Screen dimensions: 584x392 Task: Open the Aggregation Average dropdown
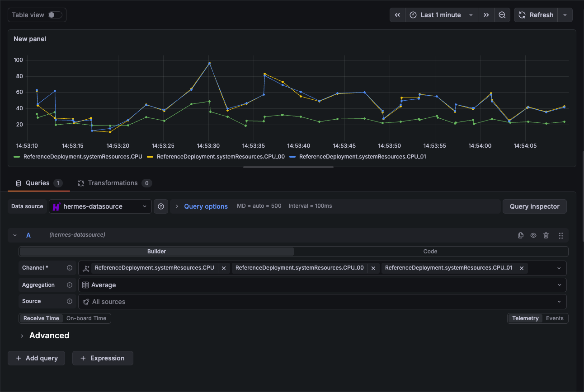click(322, 285)
